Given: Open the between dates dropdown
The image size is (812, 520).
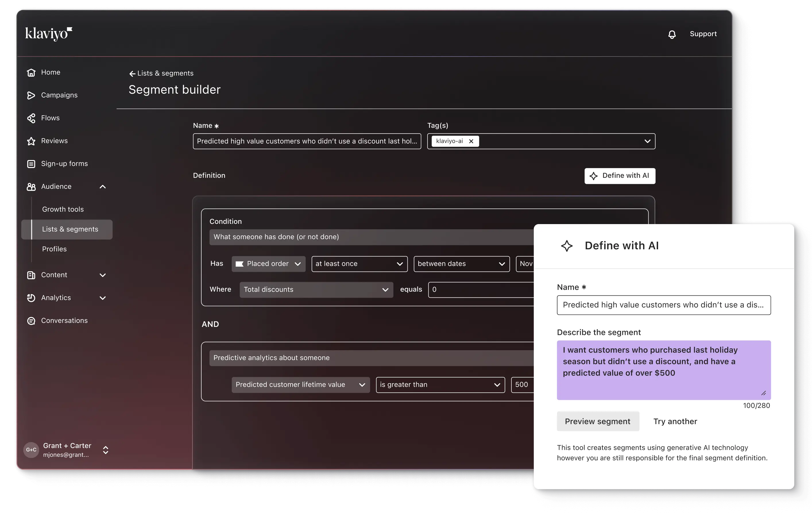Looking at the screenshot, I should [x=461, y=264].
